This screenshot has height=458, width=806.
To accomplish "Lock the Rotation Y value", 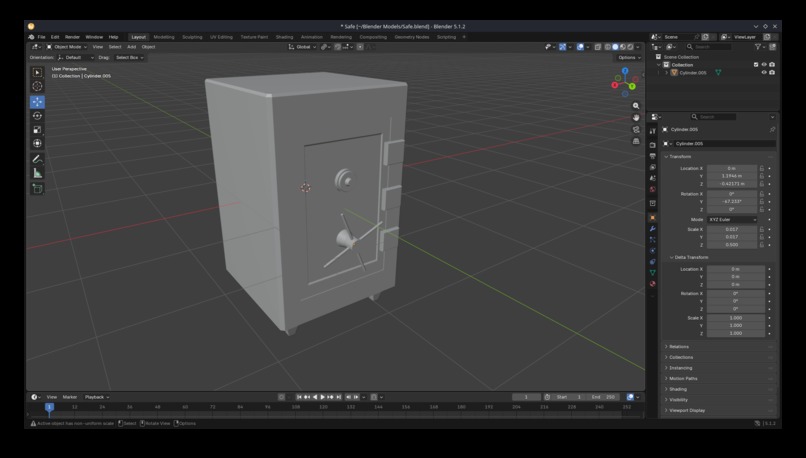I will (762, 201).
